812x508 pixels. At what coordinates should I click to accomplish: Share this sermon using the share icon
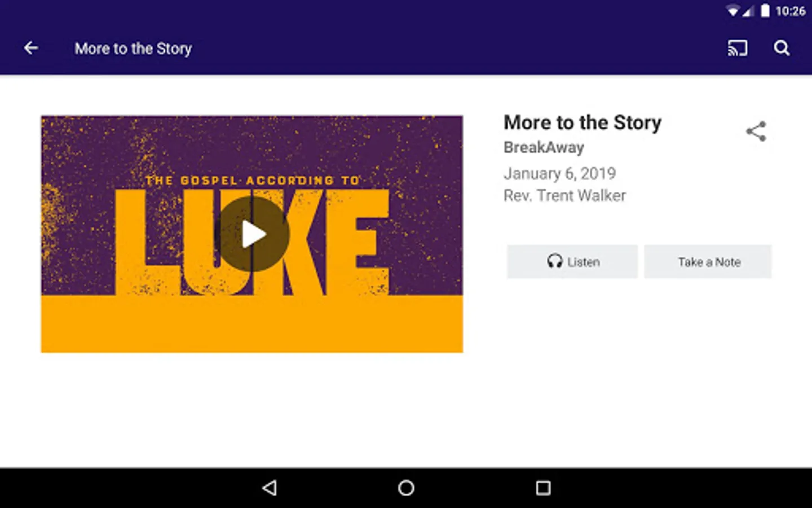[x=756, y=132]
